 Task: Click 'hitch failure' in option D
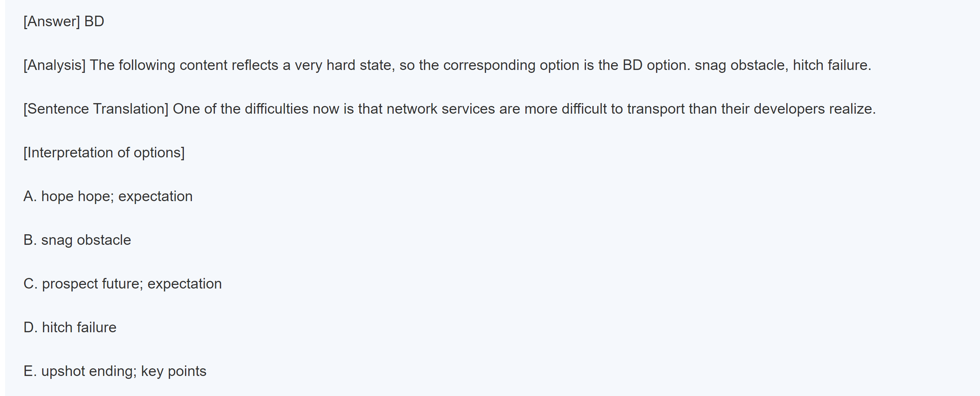79,328
